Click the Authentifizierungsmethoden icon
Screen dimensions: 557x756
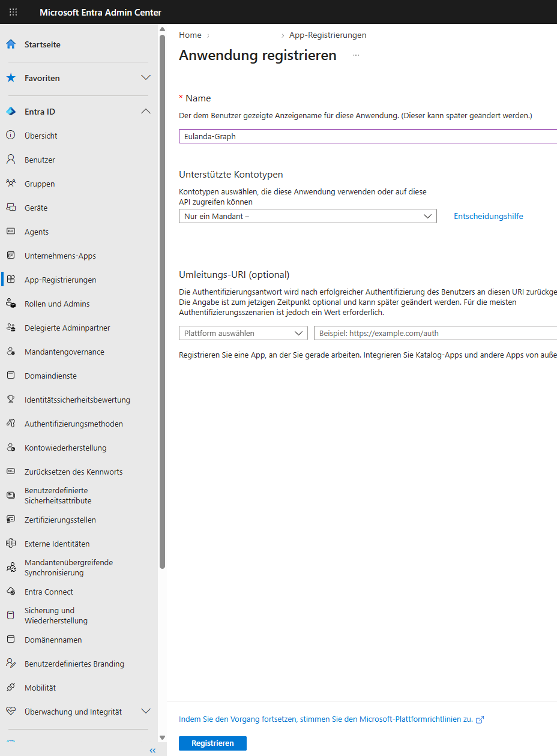pos(11,424)
